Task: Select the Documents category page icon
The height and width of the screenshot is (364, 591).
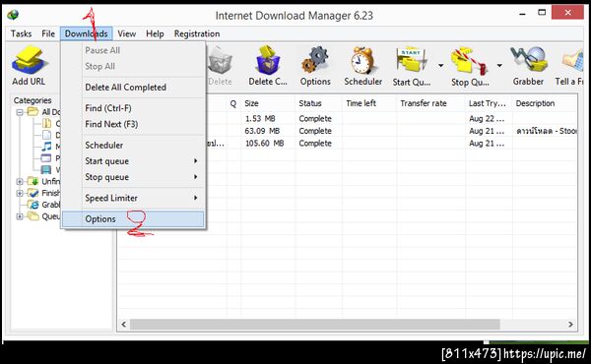Action: click(46, 135)
